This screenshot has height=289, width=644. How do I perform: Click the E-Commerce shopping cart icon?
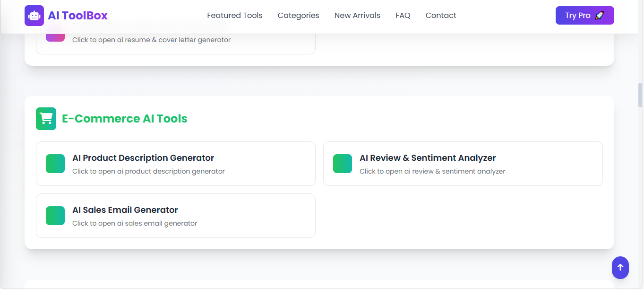[46, 118]
